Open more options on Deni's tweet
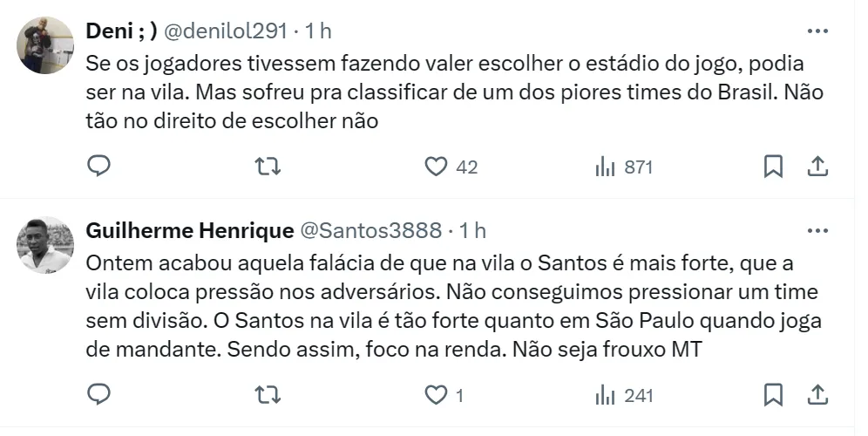The width and height of the screenshot is (868, 436). (817, 31)
